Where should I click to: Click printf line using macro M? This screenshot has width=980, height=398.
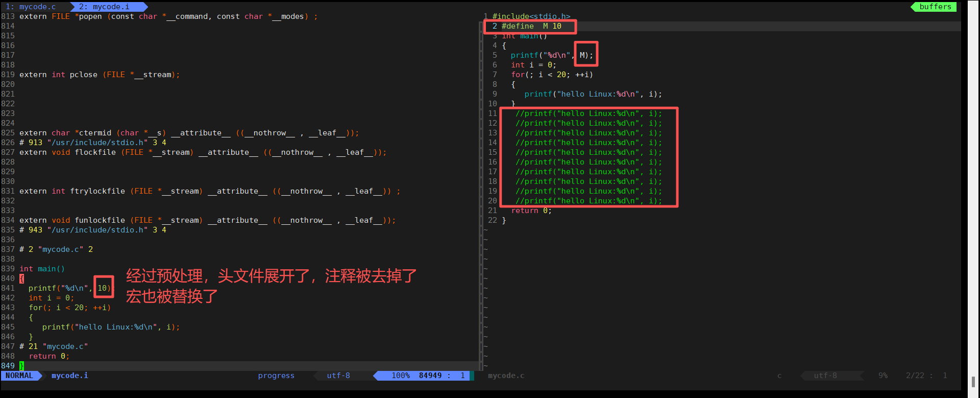coord(552,55)
